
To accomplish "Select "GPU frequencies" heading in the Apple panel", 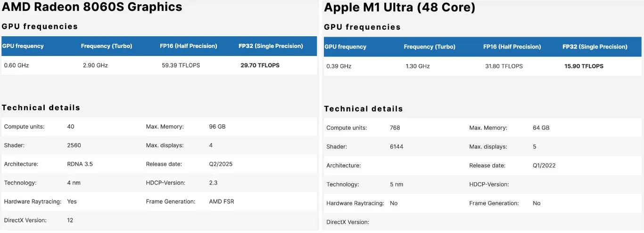I will pyautogui.click(x=362, y=27).
